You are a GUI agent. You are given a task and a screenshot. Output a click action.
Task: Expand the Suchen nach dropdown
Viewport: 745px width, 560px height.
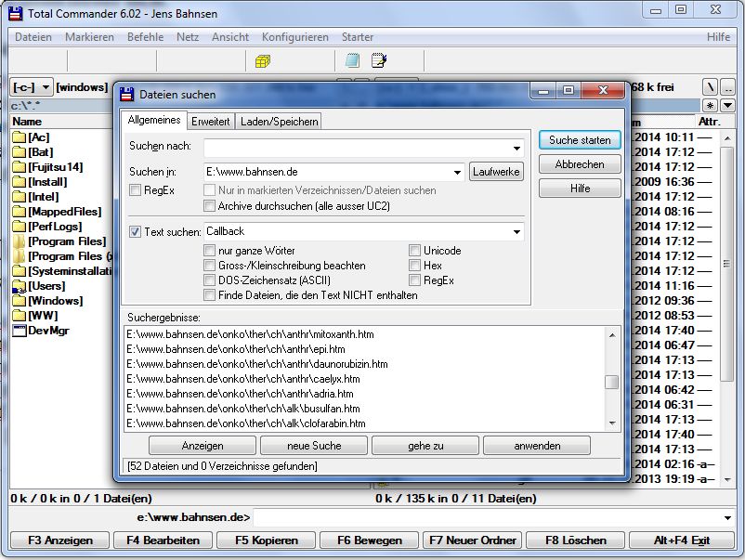tap(516, 149)
